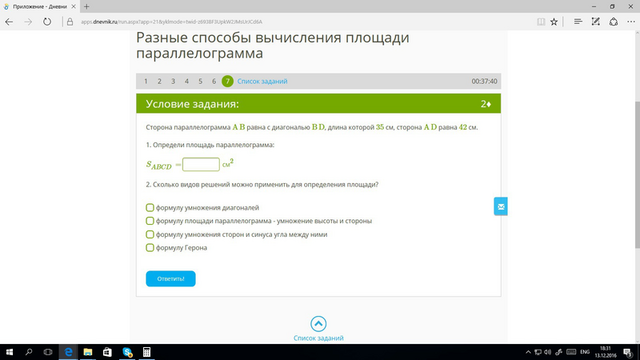Open Skype from the taskbar
640x360 pixels.
tap(127, 352)
